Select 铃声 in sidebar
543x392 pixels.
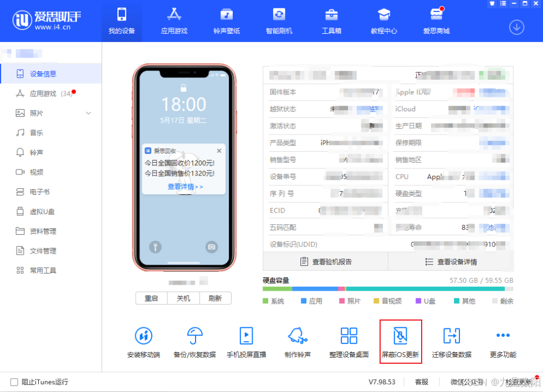pos(51,153)
